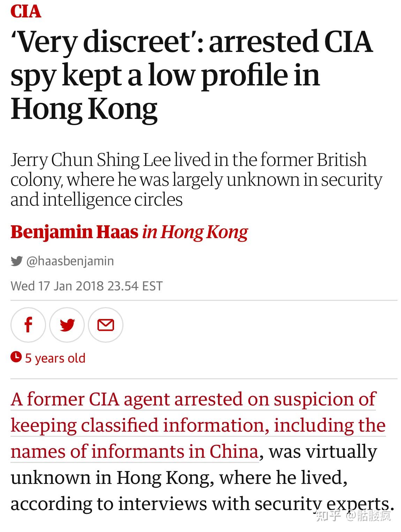Click the Jerry Chun Shing Lee standfirst
Viewport: 401px width, 532px height.
pyautogui.click(x=196, y=179)
